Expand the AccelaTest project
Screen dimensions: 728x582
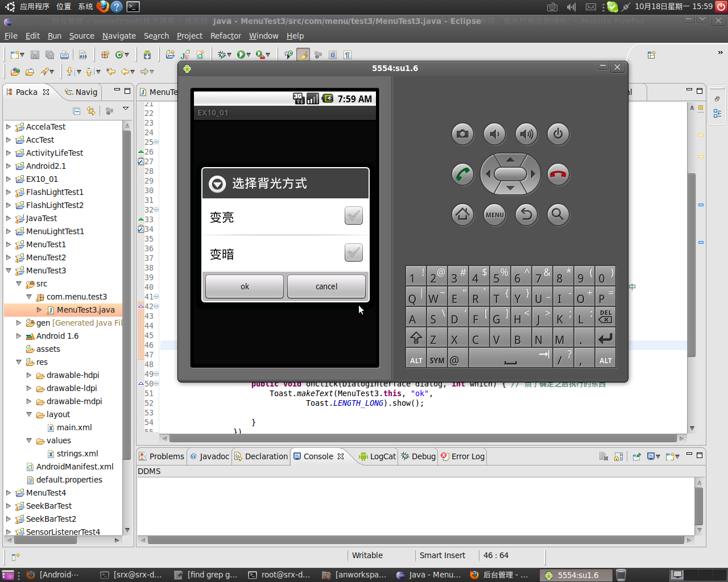tap(9, 127)
